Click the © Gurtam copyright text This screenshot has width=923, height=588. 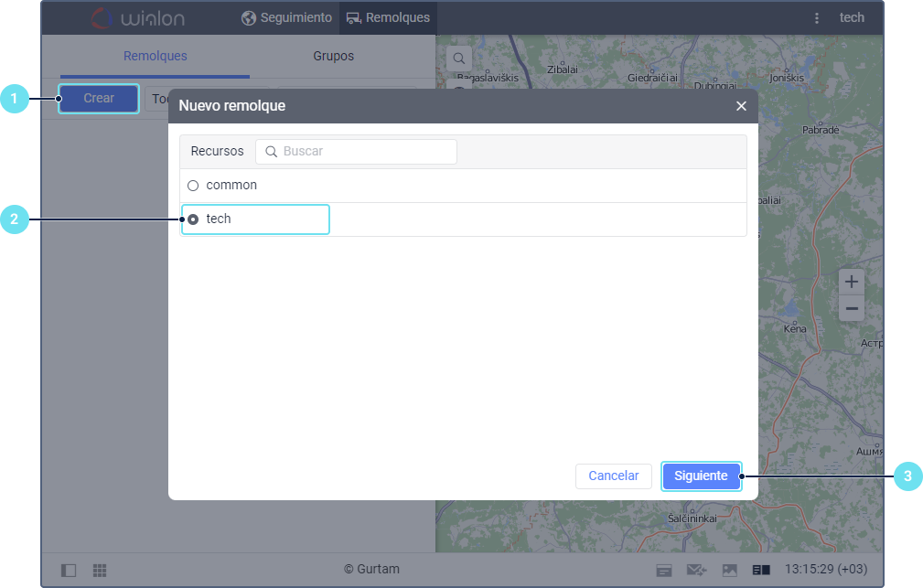(371, 569)
